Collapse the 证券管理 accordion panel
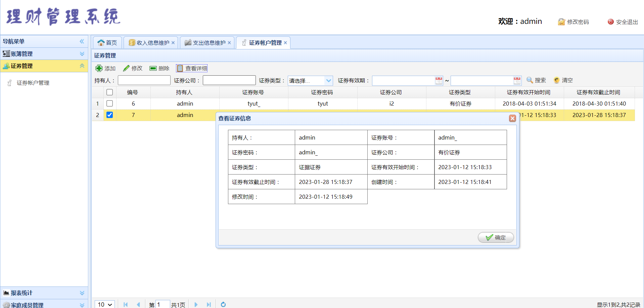Viewport: 644px width, 308px height. (x=44, y=66)
